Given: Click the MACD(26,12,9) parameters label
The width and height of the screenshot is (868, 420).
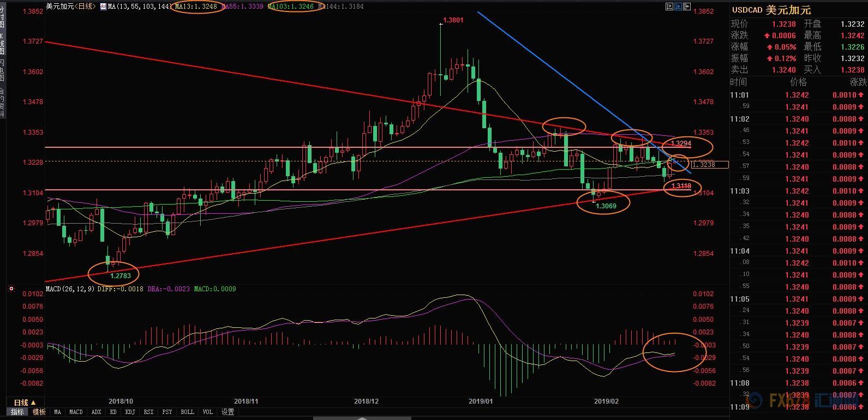Looking at the screenshot, I should coord(70,289).
